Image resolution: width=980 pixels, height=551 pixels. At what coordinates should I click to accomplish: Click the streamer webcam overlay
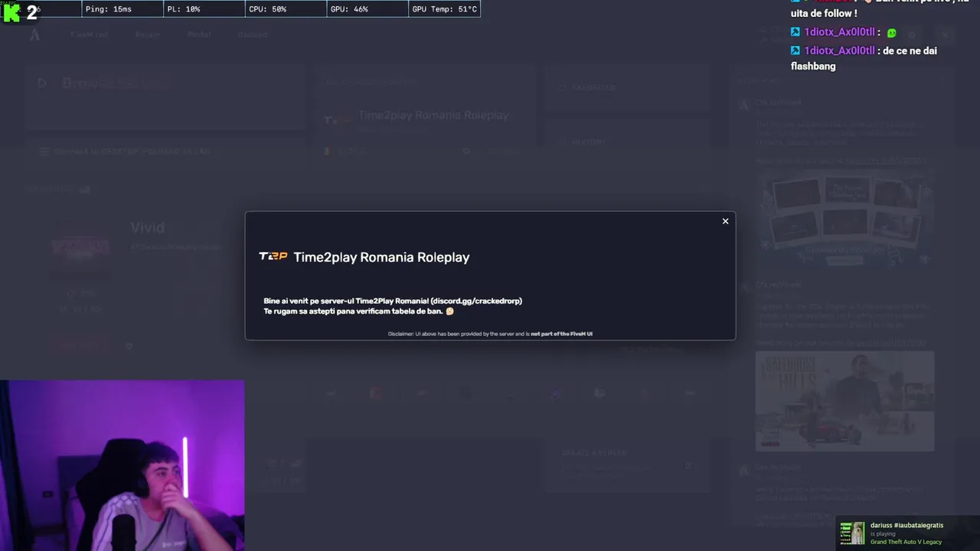pos(122,465)
